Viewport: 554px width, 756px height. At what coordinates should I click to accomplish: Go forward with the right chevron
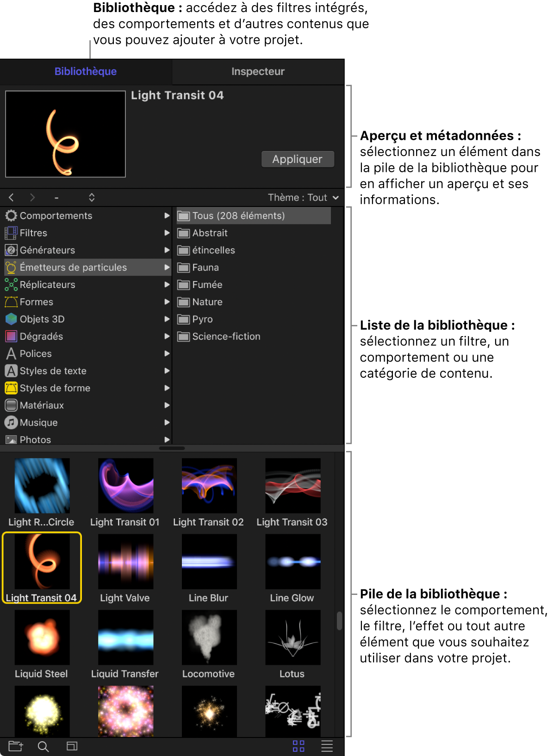coord(32,198)
